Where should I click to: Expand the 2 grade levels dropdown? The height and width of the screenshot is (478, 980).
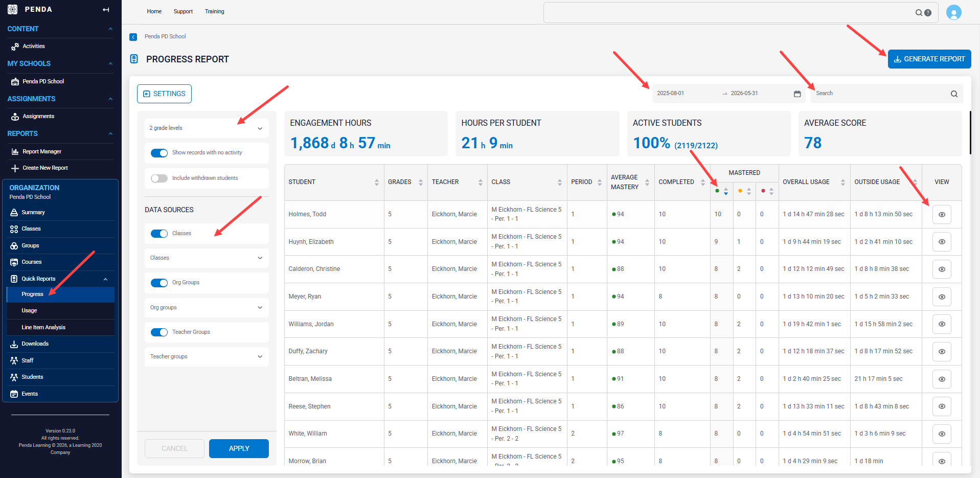click(207, 128)
